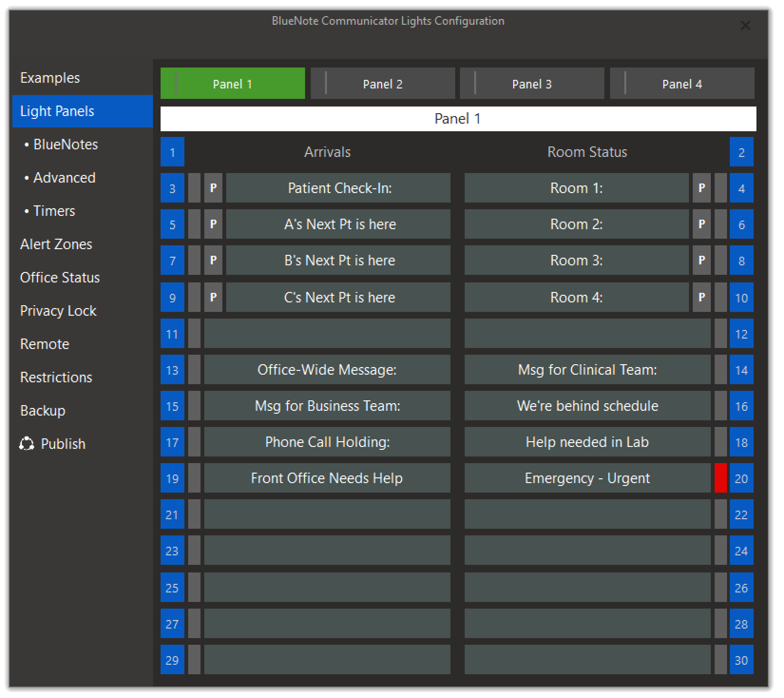Viewport: 784px width, 698px height.
Task: Click the Arrivals header label
Action: [327, 152]
